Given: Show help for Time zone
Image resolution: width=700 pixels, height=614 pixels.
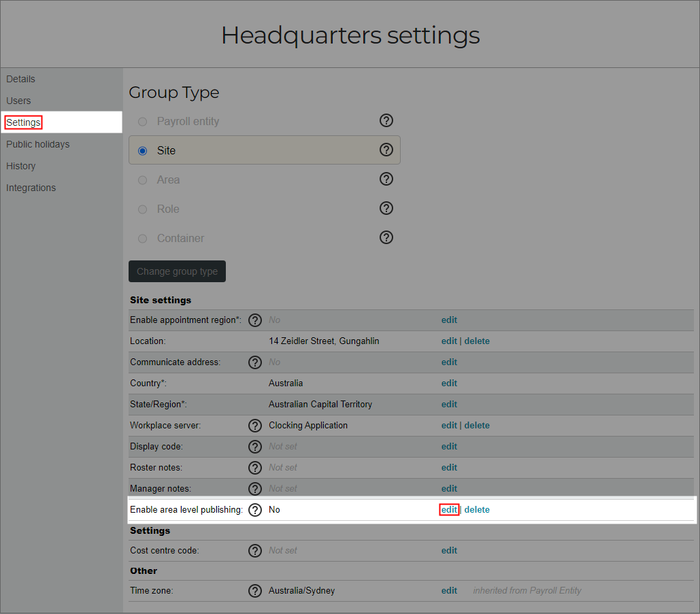Looking at the screenshot, I should point(255,591).
